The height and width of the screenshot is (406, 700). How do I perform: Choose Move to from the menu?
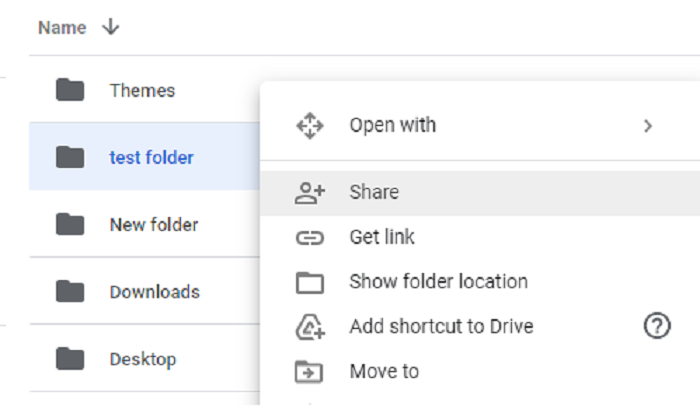tap(384, 372)
